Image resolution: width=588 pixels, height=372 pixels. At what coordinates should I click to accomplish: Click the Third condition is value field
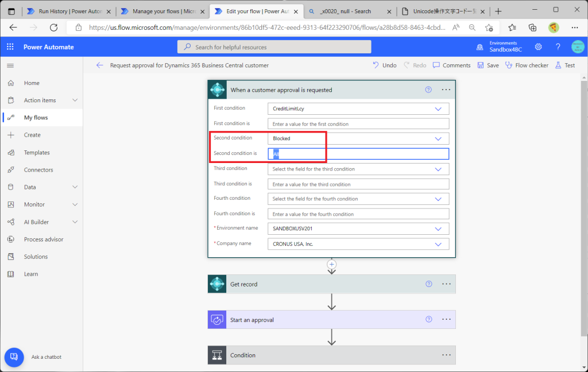pos(358,184)
